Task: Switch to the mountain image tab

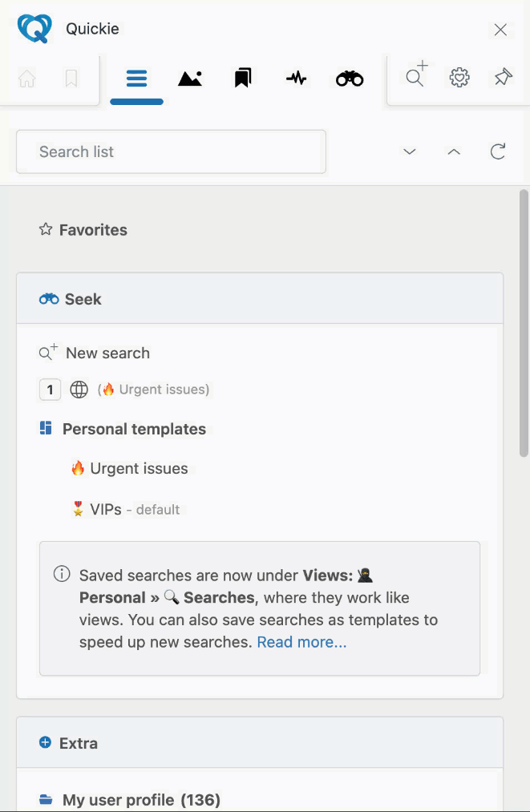Action: pyautogui.click(x=190, y=79)
